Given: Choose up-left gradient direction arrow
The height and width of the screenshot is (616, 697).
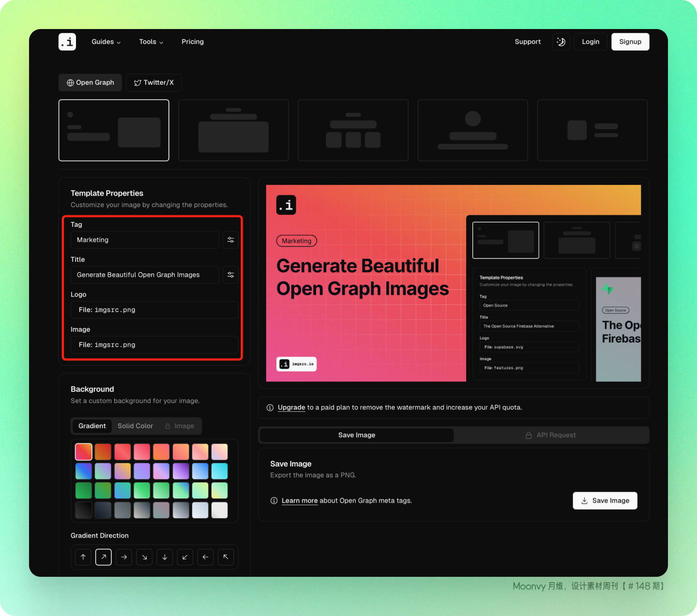Looking at the screenshot, I should tap(226, 557).
